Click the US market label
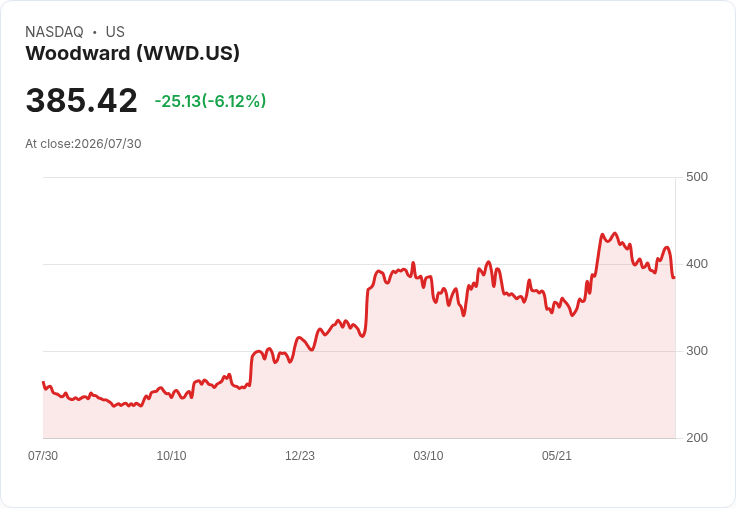 [x=115, y=32]
